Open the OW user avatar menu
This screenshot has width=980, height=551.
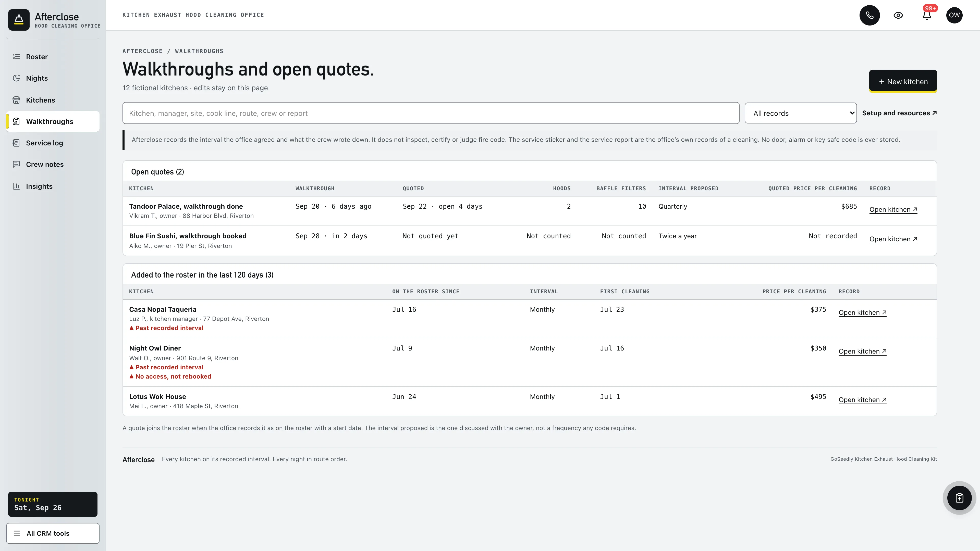(954, 15)
